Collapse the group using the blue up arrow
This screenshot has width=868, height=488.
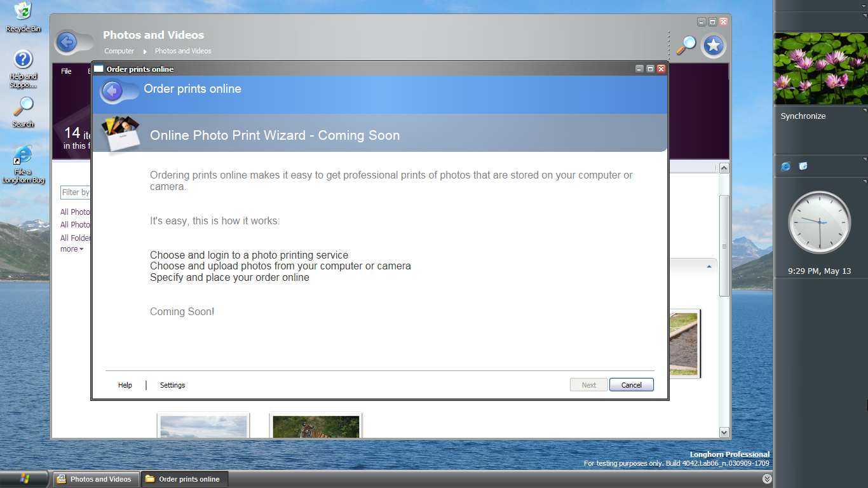pyautogui.click(x=709, y=267)
